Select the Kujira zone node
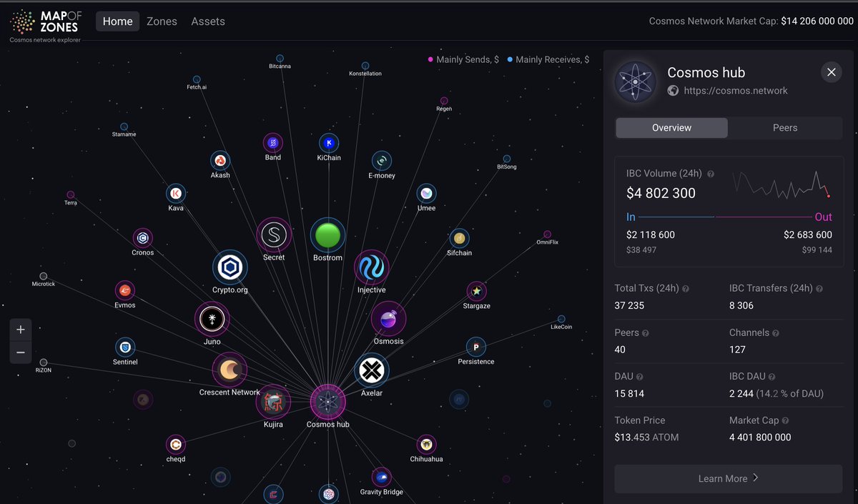The width and height of the screenshot is (858, 504). [x=273, y=402]
